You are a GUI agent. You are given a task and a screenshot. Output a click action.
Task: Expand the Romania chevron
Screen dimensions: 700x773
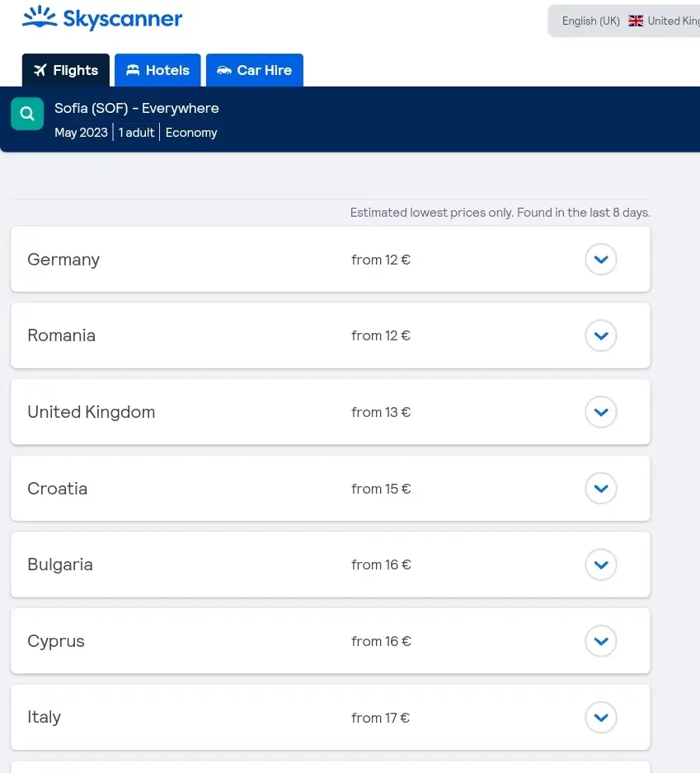[x=600, y=335]
